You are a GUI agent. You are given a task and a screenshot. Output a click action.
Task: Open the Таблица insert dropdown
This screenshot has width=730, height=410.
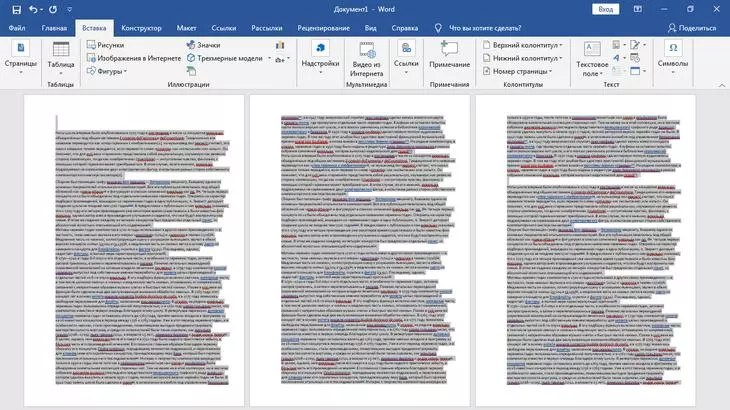61,58
